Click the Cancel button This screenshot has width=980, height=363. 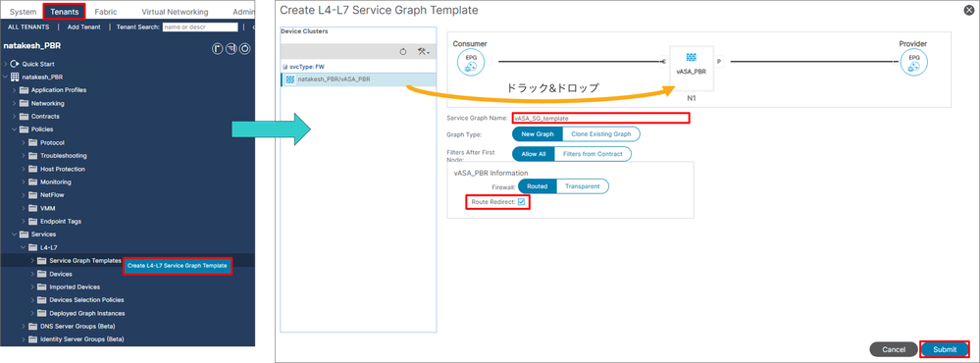coord(894,349)
